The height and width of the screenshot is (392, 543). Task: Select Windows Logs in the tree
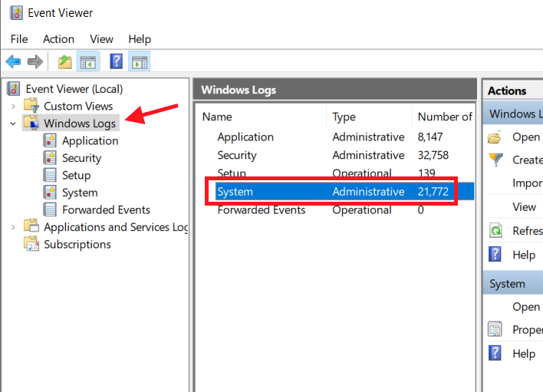pyautogui.click(x=80, y=124)
